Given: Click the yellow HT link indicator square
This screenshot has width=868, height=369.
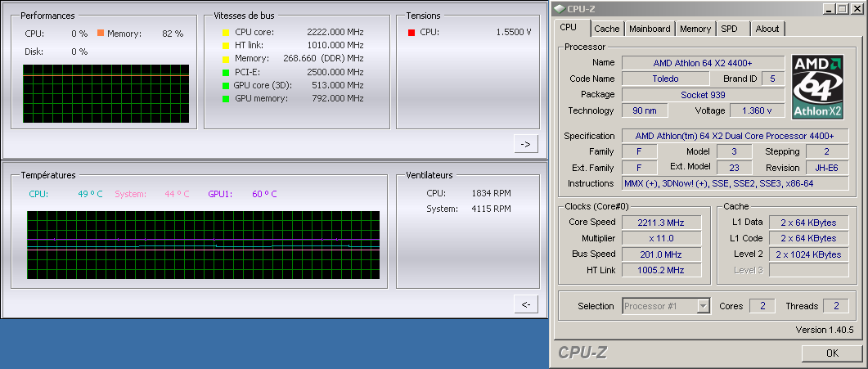Looking at the screenshot, I should point(225,46).
